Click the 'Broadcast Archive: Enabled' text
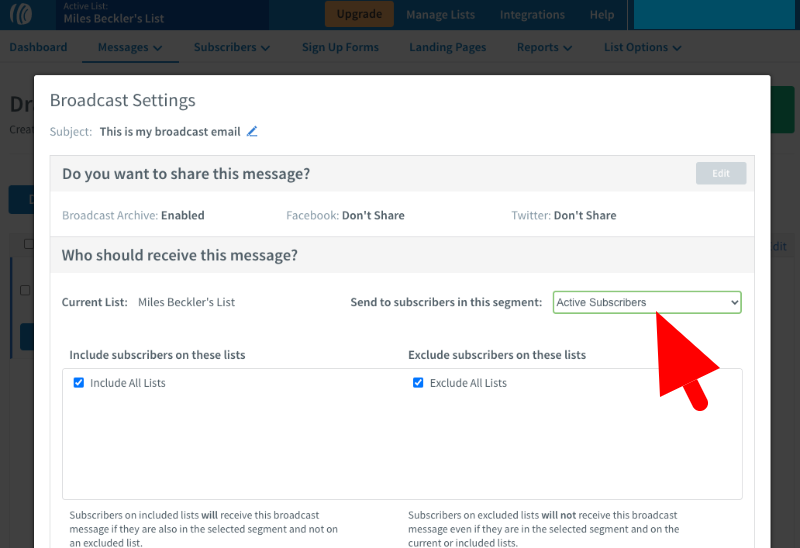This screenshot has height=548, width=800. (x=133, y=215)
